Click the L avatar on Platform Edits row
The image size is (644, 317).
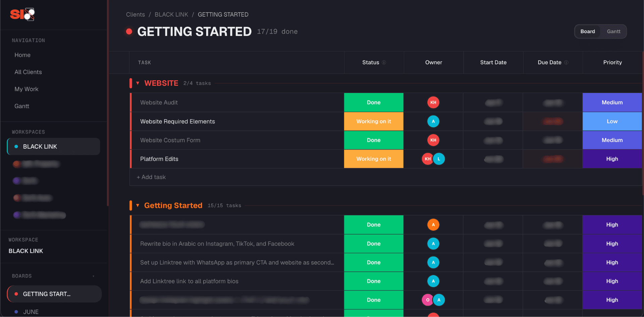pos(439,159)
